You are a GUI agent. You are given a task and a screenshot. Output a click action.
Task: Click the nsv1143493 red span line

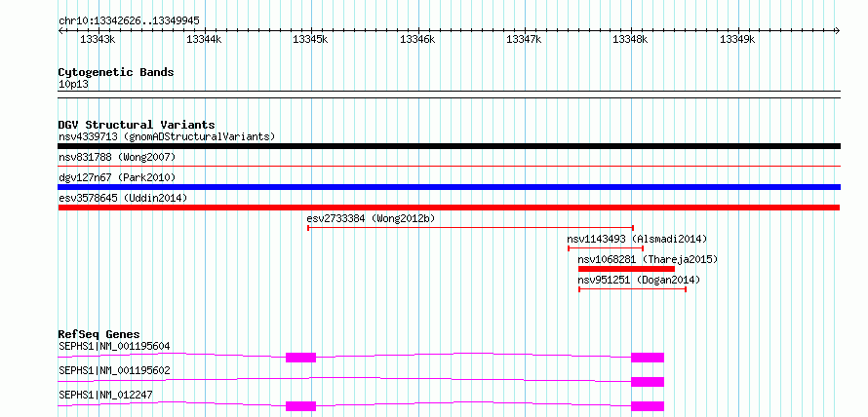click(606, 248)
